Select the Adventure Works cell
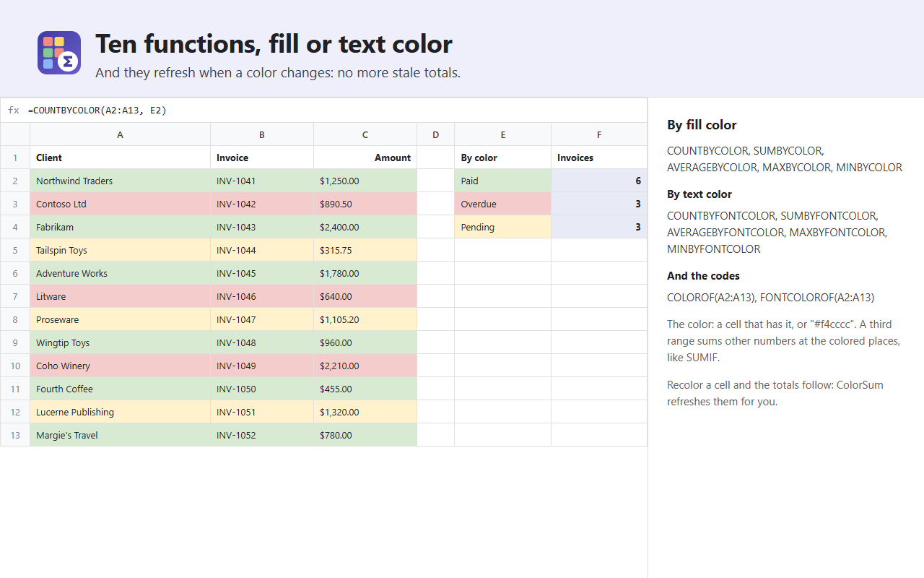924x578 pixels. point(120,273)
